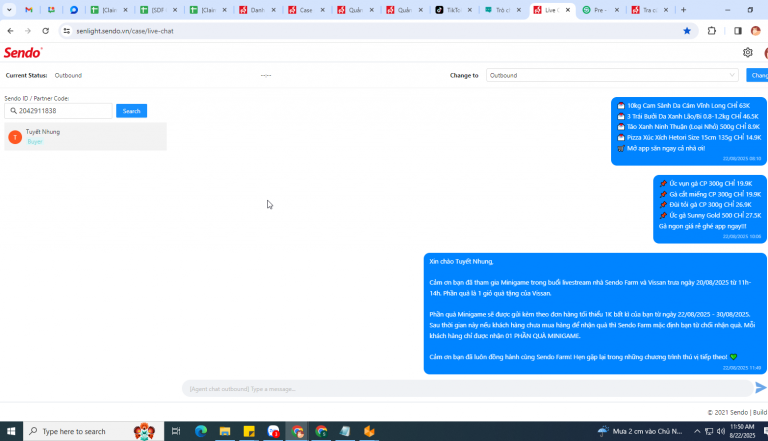Click the agent chat message input
768x441 pixels.
pos(468,389)
